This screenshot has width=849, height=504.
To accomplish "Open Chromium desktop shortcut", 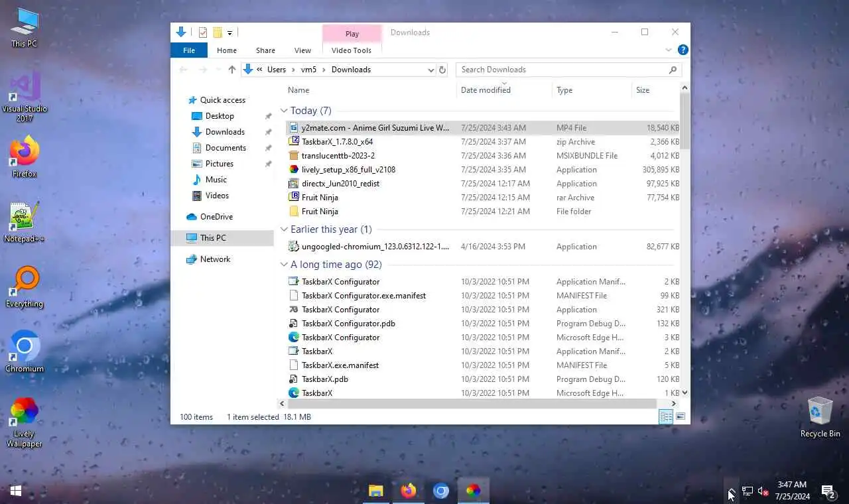I will pyautogui.click(x=25, y=352).
